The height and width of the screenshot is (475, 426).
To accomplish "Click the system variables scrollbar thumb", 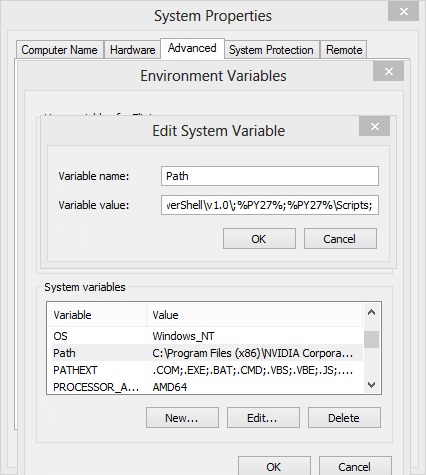I will (371, 339).
